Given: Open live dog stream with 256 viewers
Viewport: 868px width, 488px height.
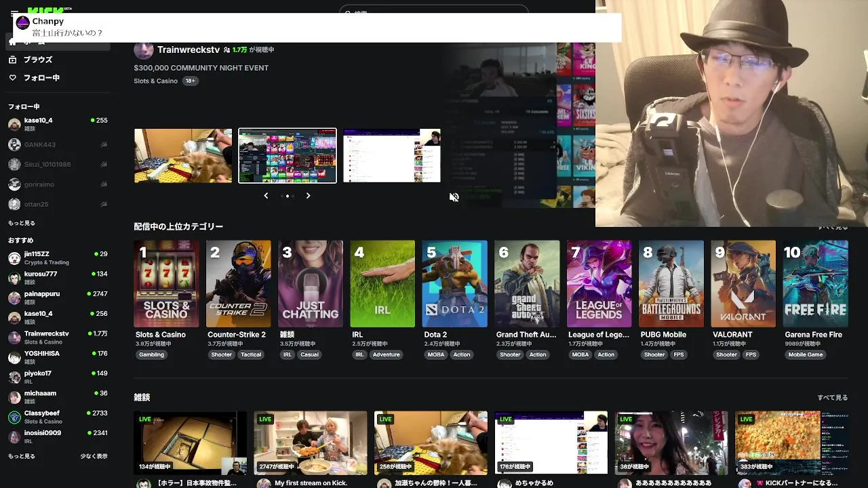Looking at the screenshot, I should pyautogui.click(x=431, y=443).
